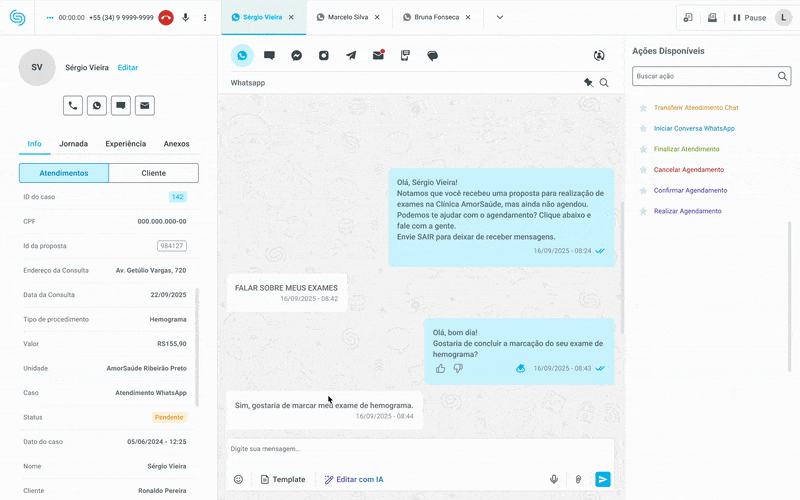Image resolution: width=800 pixels, height=500 pixels.
Task: Send email with envelope button under avatar
Action: (145, 106)
